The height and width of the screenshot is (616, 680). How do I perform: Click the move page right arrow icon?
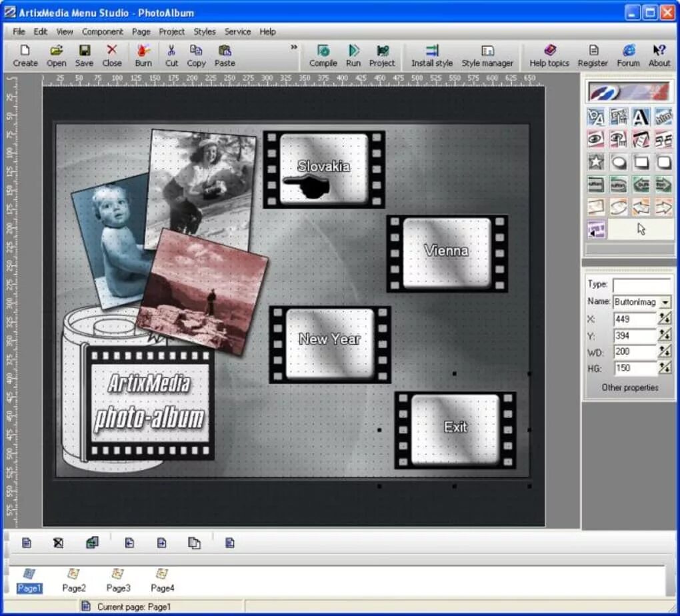click(x=162, y=543)
